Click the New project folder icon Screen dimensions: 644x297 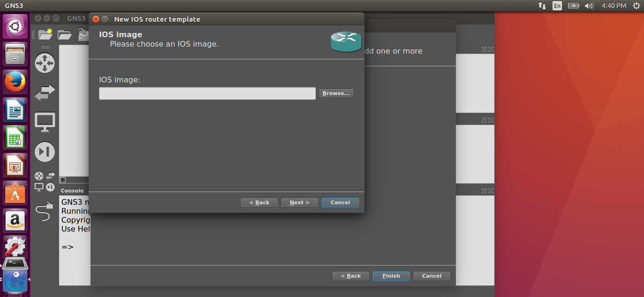tap(45, 34)
